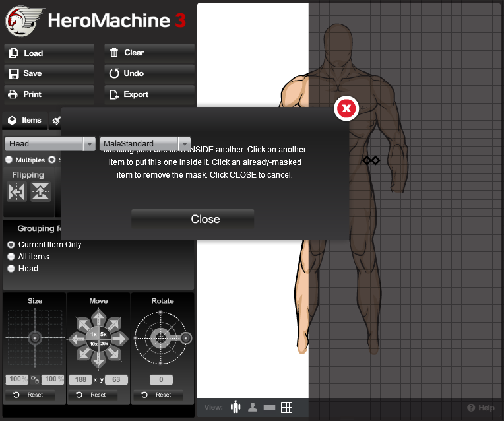Image resolution: width=504 pixels, height=421 pixels.
Task: Click the Rotate dial handle
Action: (x=186, y=338)
